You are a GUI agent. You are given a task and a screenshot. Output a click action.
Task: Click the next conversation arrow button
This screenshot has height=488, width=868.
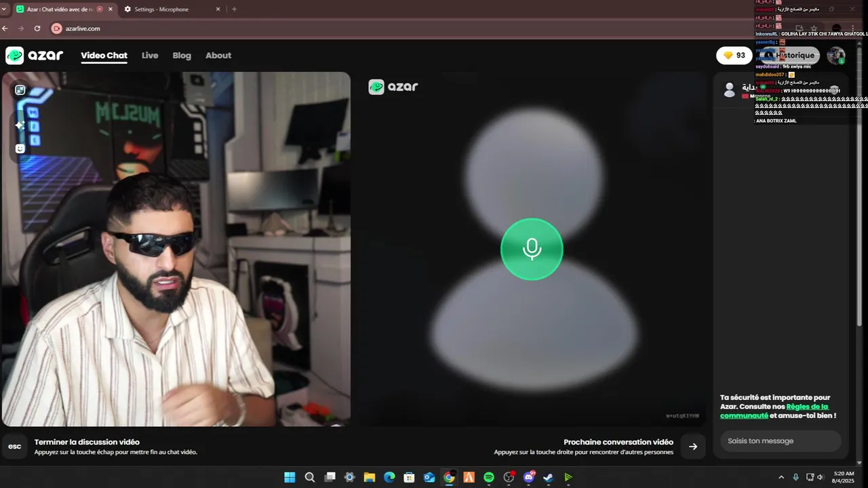pyautogui.click(x=692, y=446)
